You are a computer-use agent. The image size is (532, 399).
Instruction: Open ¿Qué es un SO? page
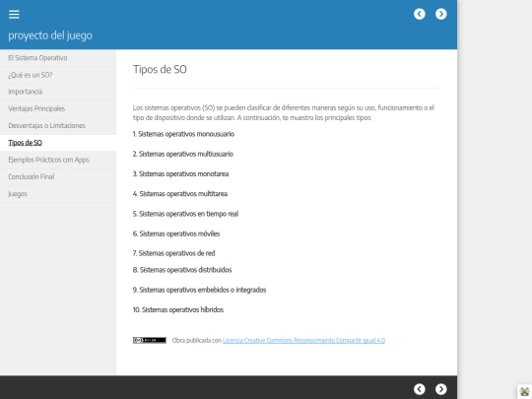58,75
